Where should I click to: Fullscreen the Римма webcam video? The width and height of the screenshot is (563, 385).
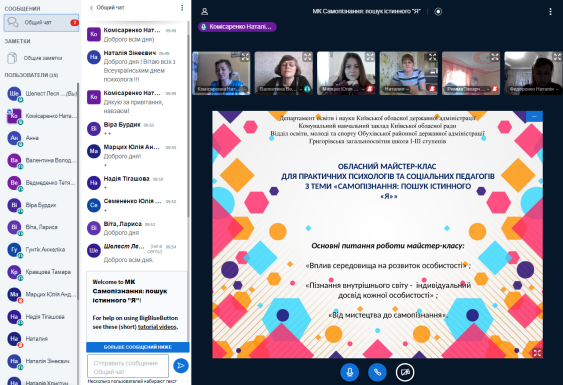click(x=495, y=57)
